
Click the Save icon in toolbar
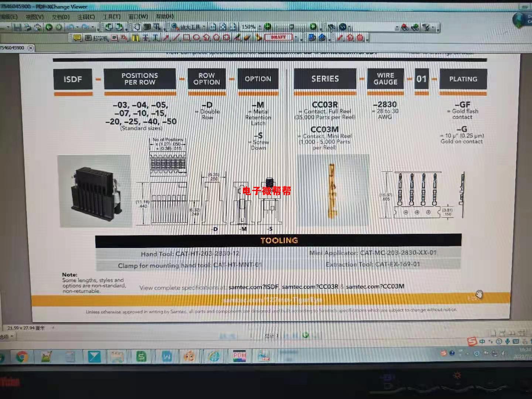(x=17, y=27)
